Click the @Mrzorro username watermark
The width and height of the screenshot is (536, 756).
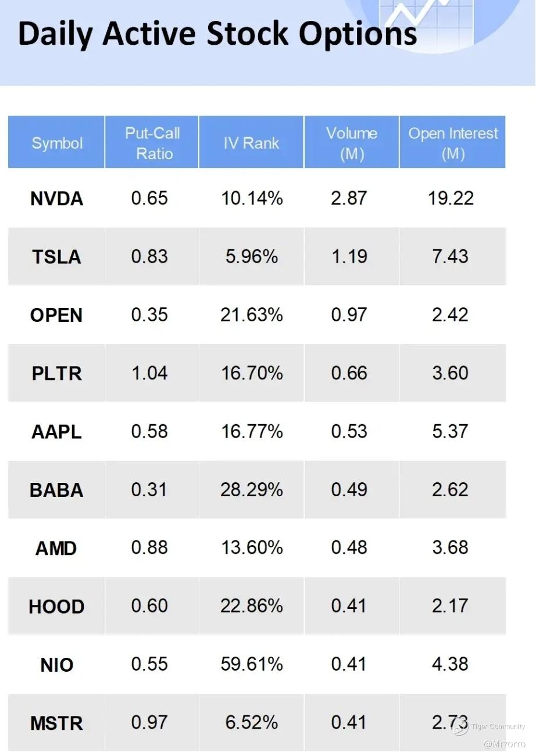pos(505,744)
